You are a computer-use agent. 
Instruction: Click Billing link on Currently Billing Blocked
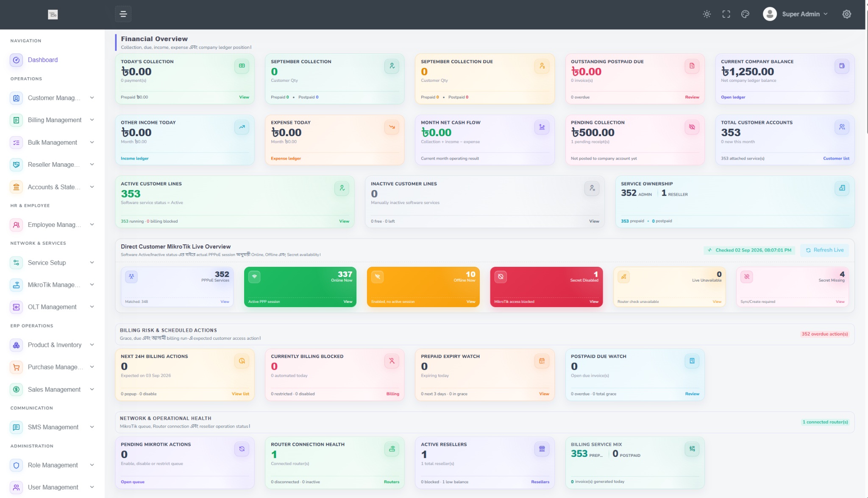pyautogui.click(x=392, y=394)
